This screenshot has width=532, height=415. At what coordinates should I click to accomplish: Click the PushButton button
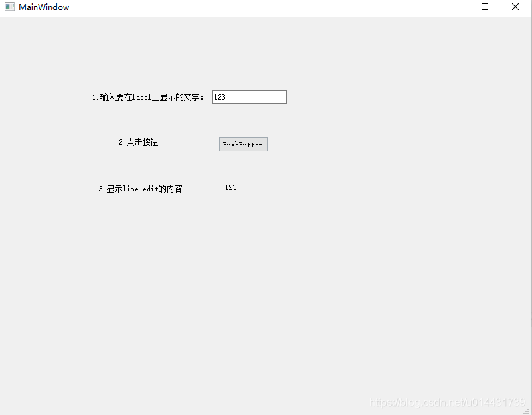coord(243,145)
